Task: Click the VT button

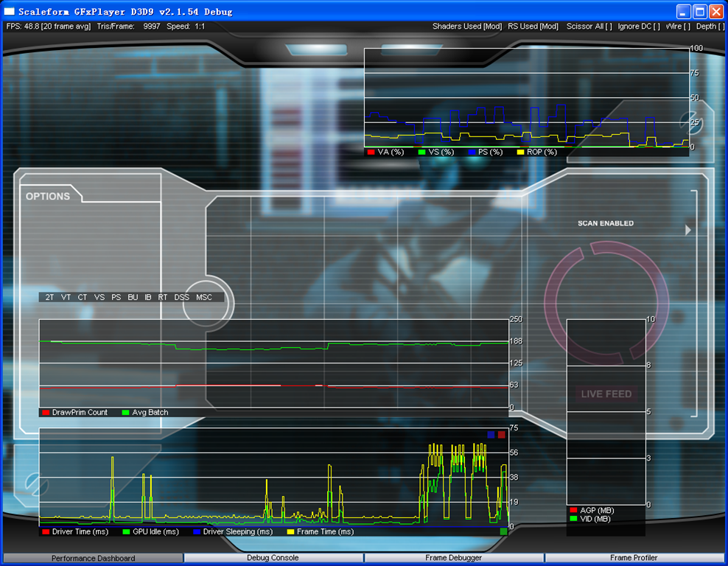Action: tap(66, 297)
